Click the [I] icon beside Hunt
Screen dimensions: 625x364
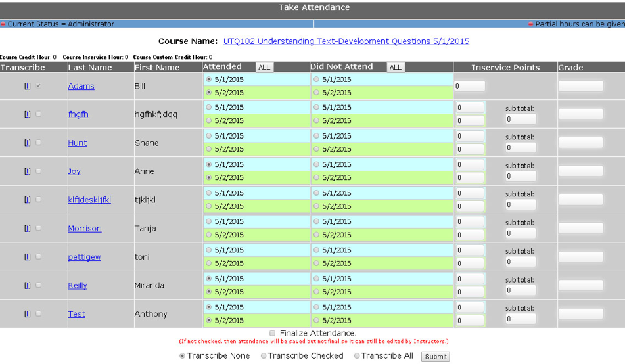point(27,143)
